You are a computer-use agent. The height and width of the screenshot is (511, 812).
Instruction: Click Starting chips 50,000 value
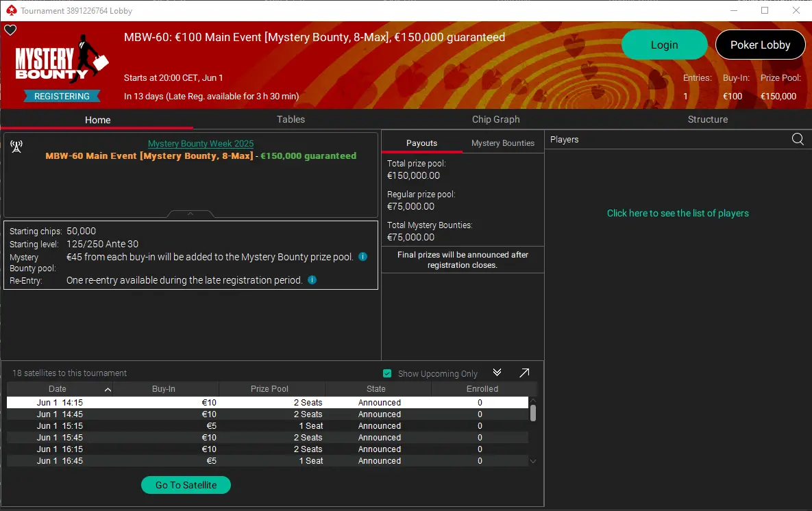click(x=81, y=231)
